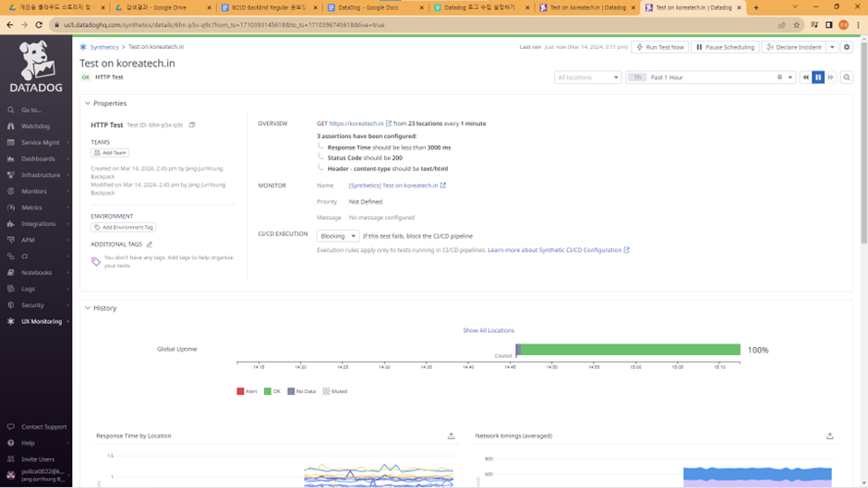
Task: Open the Go to... search in sidebar
Action: pyautogui.click(x=31, y=110)
